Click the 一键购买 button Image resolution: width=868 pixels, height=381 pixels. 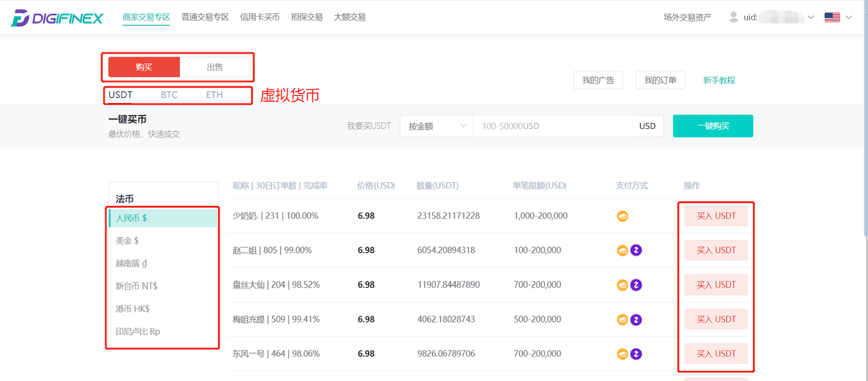pos(713,126)
